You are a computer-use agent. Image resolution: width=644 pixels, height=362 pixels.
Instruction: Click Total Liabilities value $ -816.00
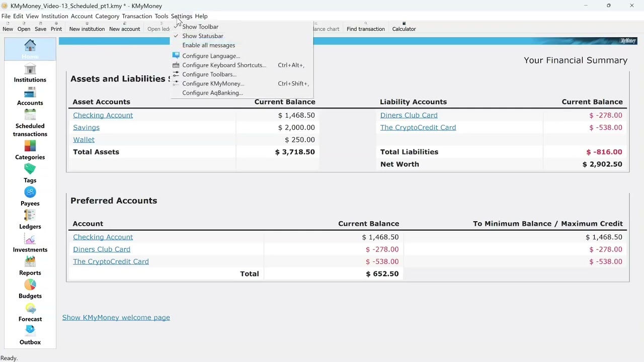(604, 152)
